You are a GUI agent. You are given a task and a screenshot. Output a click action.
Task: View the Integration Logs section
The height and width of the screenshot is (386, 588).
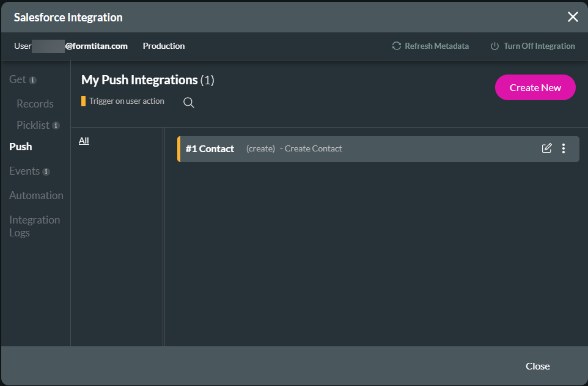click(x=34, y=226)
